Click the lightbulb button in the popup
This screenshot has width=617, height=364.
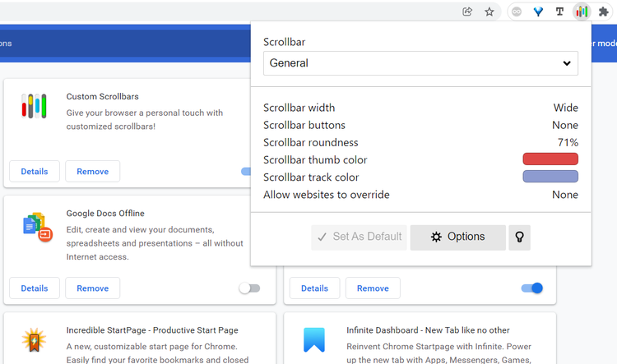(x=519, y=237)
